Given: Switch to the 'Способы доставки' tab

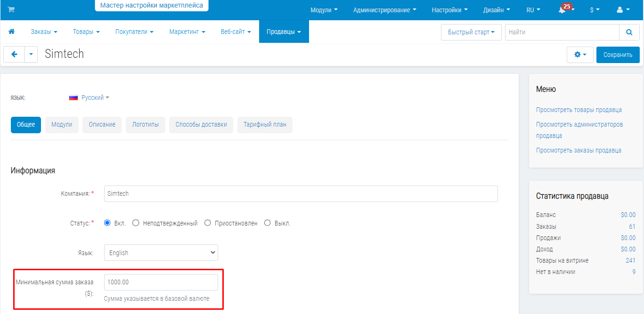Looking at the screenshot, I should click(201, 125).
